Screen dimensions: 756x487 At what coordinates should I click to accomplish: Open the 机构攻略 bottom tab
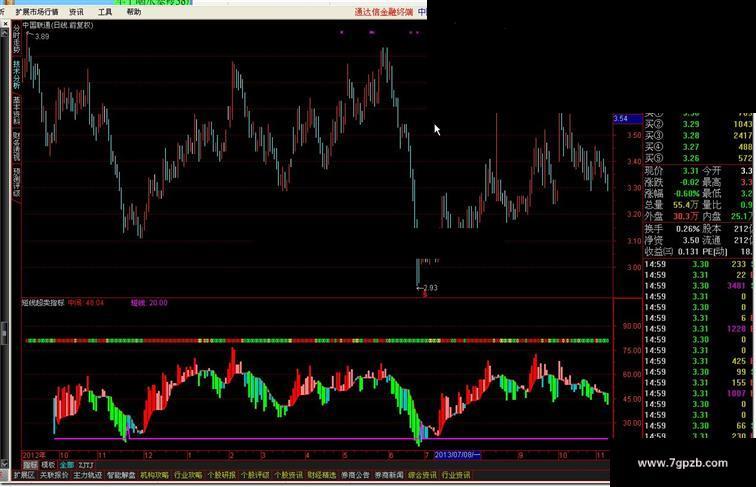pos(154,475)
